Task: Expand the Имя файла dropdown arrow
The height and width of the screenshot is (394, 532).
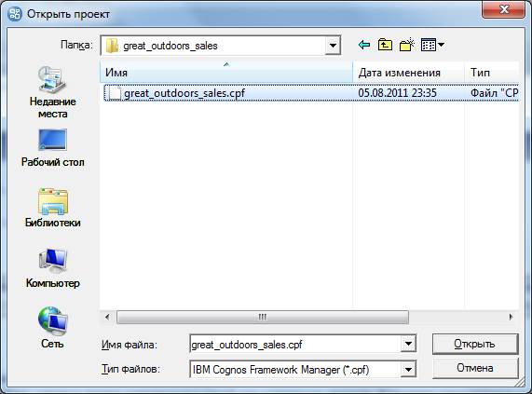Action: tap(408, 344)
